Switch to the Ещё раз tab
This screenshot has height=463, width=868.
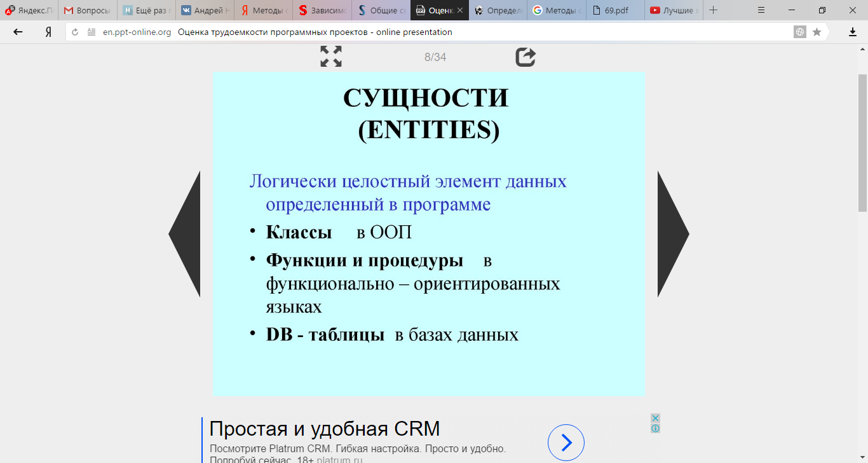point(146,10)
